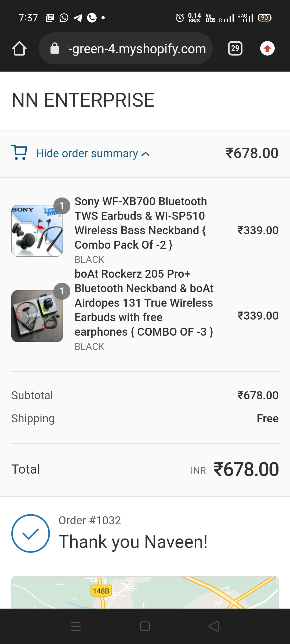This screenshot has width=290, height=644.
Task: Click Hide order summary link
Action: (x=87, y=153)
